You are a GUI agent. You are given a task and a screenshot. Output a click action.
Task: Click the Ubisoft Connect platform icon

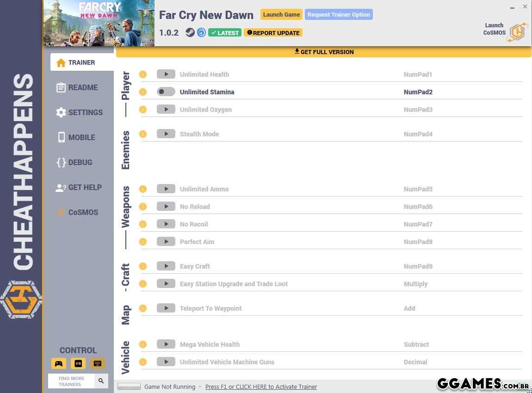tap(201, 33)
